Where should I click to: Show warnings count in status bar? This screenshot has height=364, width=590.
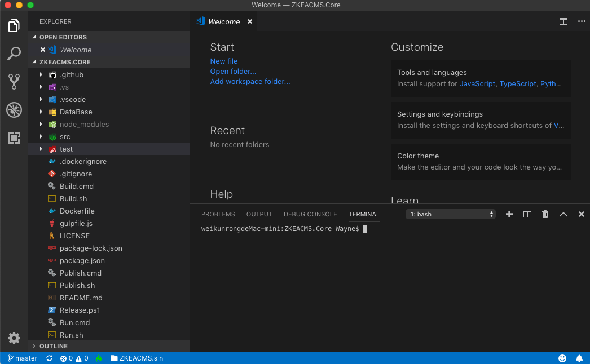[82, 358]
